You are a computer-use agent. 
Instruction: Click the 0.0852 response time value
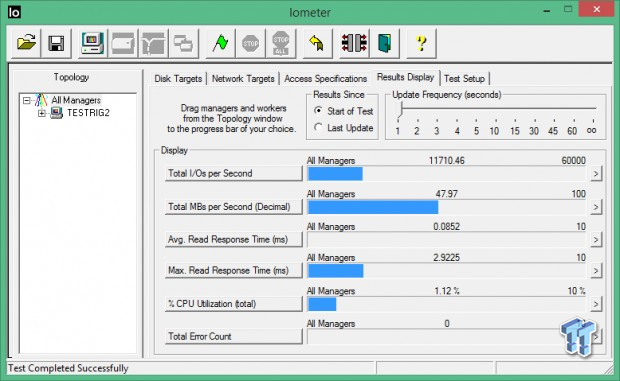tap(446, 226)
